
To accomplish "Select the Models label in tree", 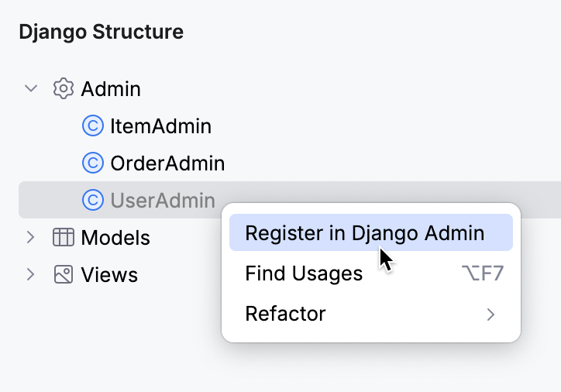I will coord(115,237).
